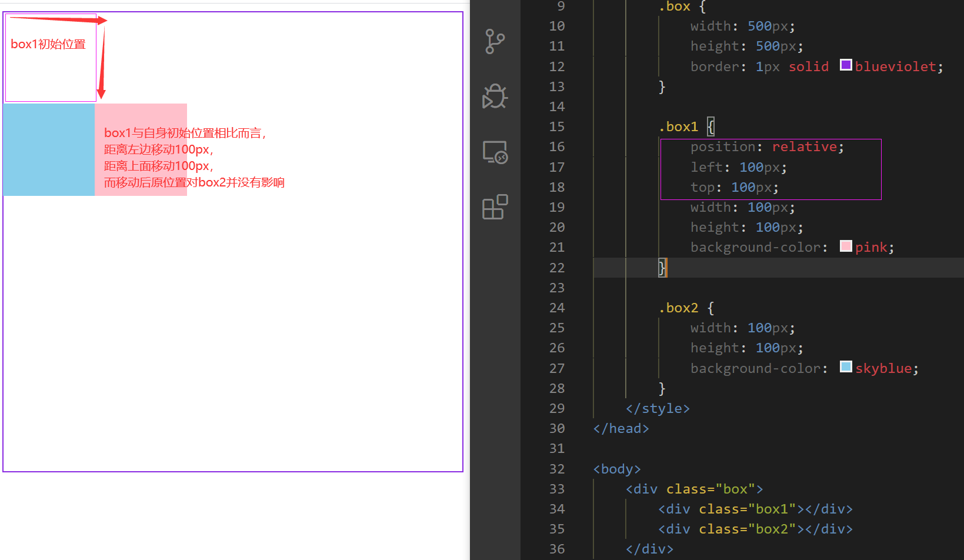Click line number 22 in gutter
Image resolution: width=964 pixels, height=560 pixels.
pos(557,268)
